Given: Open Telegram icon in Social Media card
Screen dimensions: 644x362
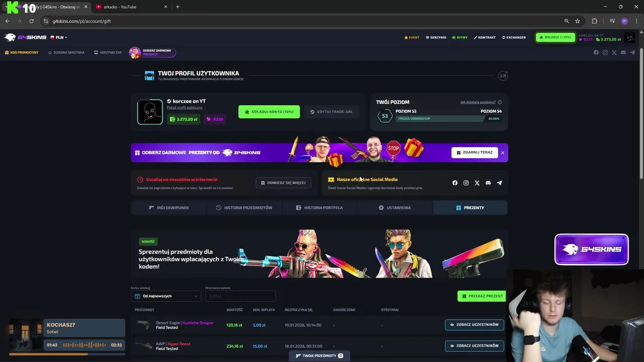Looking at the screenshot, I should (x=499, y=183).
